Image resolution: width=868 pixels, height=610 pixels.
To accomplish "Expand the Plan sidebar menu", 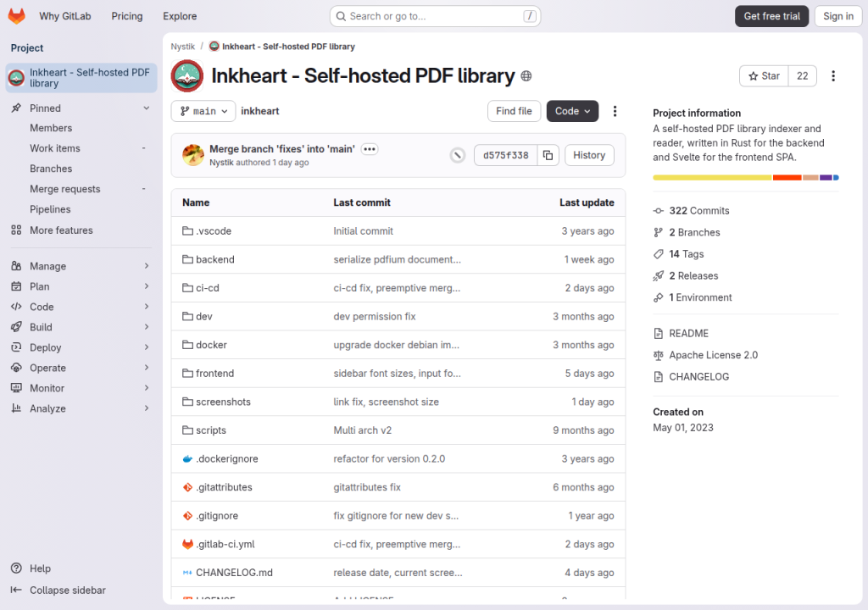I will [x=81, y=286].
